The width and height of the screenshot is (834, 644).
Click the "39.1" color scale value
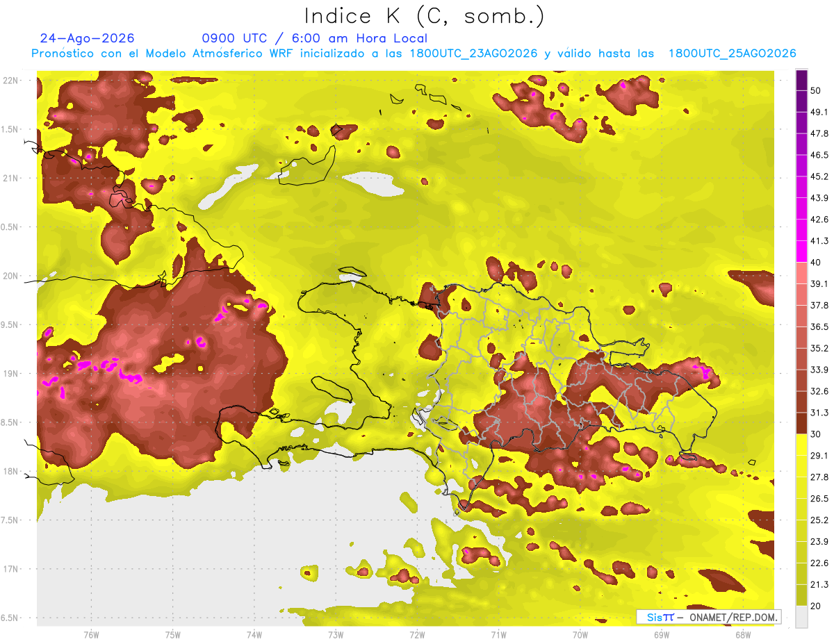pos(819,283)
